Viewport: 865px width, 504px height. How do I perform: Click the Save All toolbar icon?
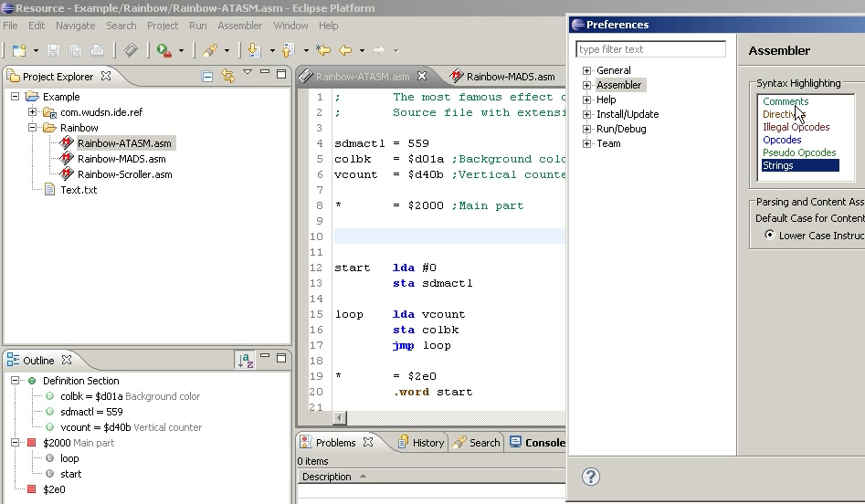point(75,51)
